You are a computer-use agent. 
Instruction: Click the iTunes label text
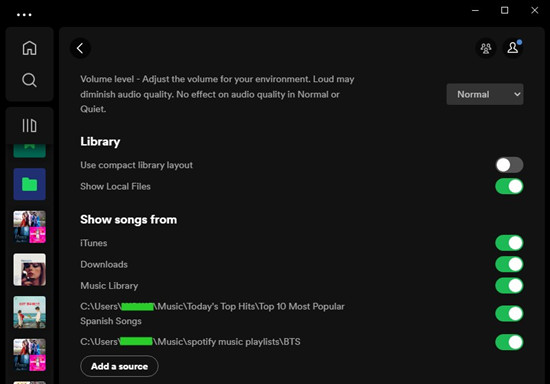[94, 243]
